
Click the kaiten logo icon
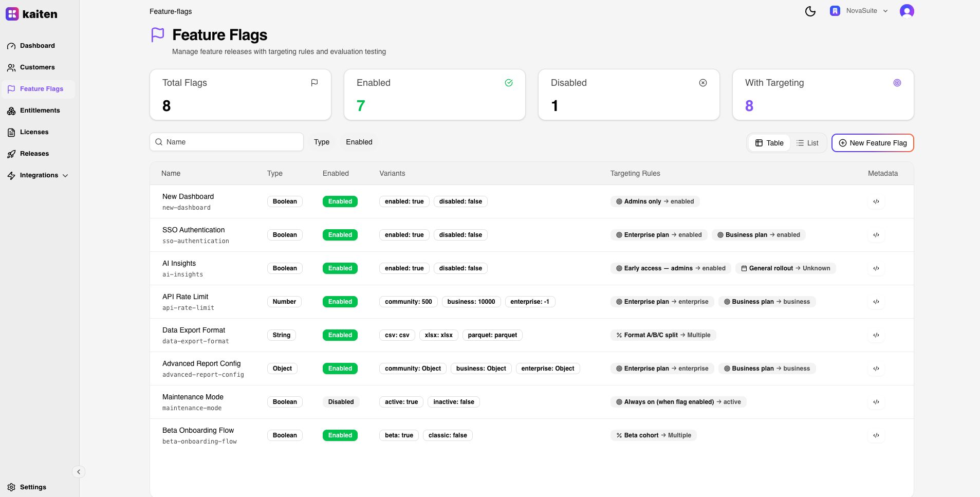coord(12,14)
